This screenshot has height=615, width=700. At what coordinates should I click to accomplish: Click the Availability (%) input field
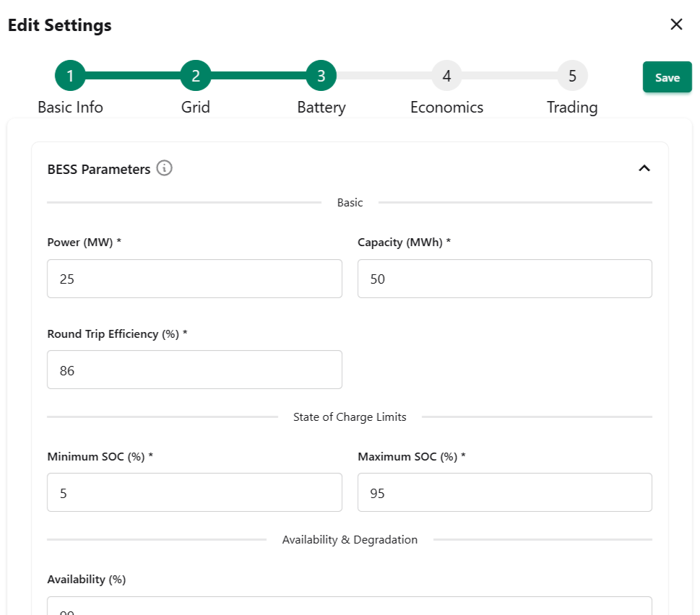[349, 606]
